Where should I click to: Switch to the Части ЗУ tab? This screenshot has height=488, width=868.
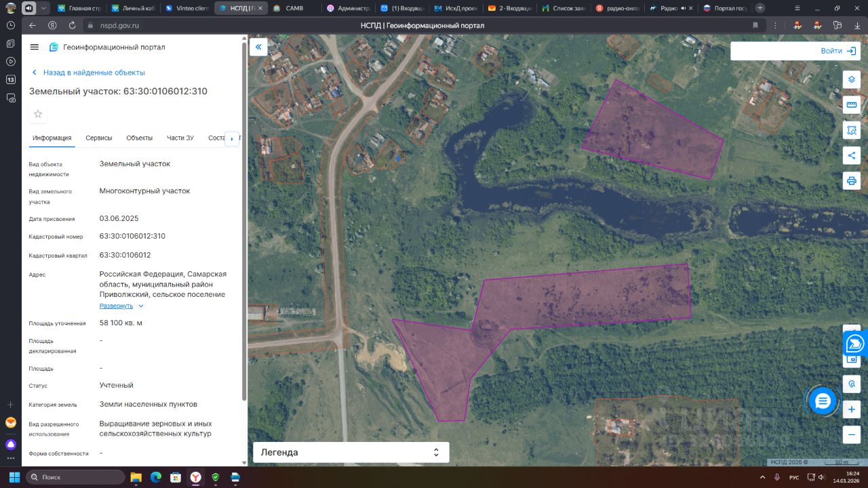point(180,138)
